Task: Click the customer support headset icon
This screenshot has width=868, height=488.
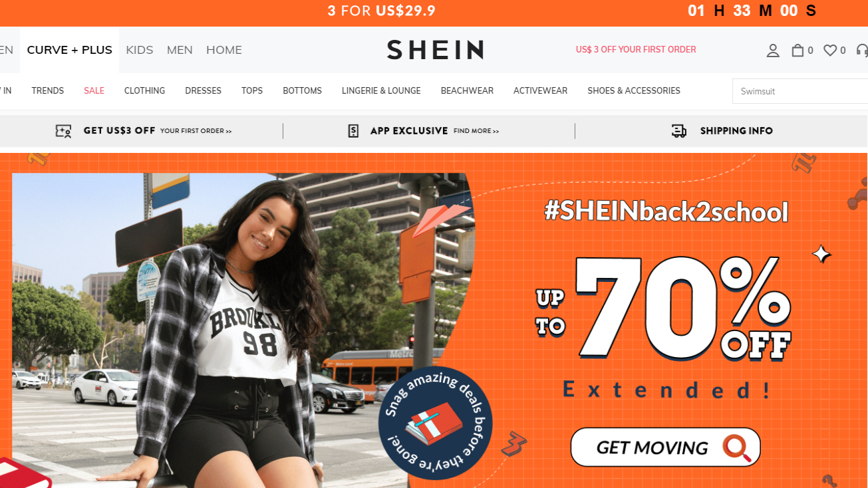Action: pos(862,51)
